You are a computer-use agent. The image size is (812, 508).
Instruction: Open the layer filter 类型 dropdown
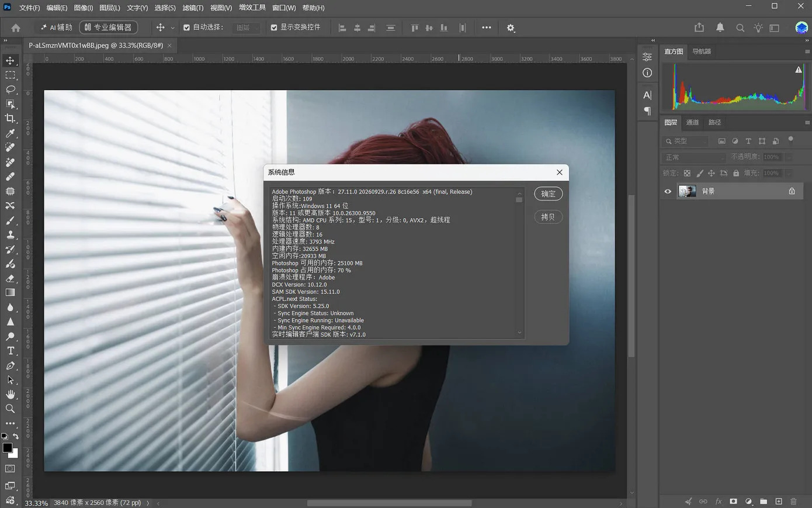pos(686,141)
